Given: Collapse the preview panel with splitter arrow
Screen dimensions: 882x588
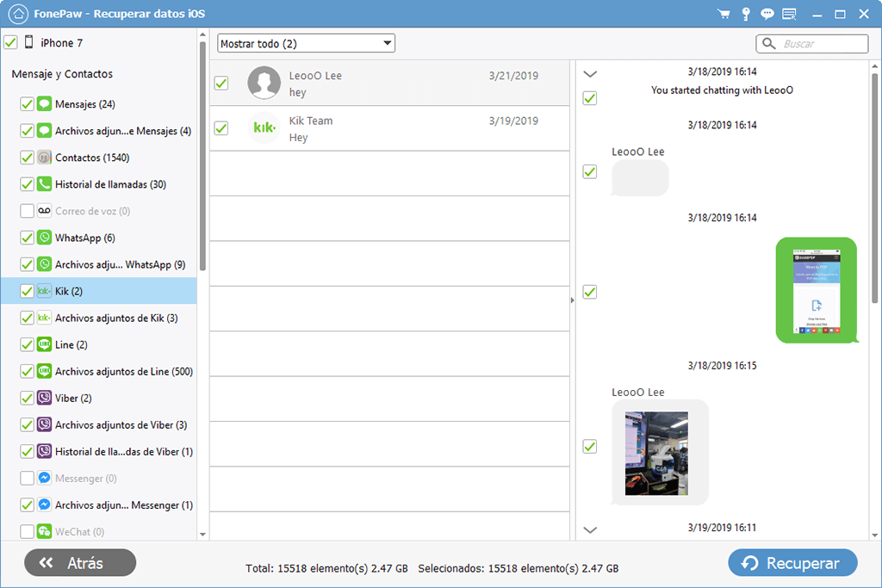Looking at the screenshot, I should pos(573,300).
